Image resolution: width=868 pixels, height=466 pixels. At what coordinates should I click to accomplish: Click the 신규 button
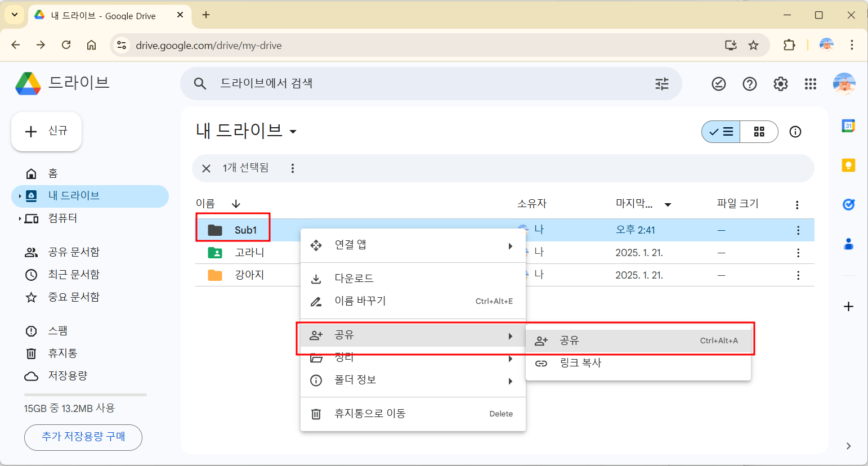tap(46, 131)
